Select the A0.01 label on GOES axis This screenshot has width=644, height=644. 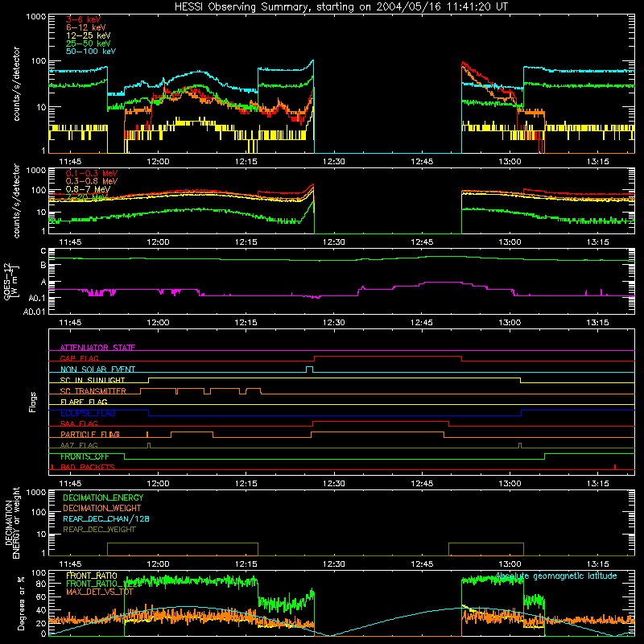[35, 312]
